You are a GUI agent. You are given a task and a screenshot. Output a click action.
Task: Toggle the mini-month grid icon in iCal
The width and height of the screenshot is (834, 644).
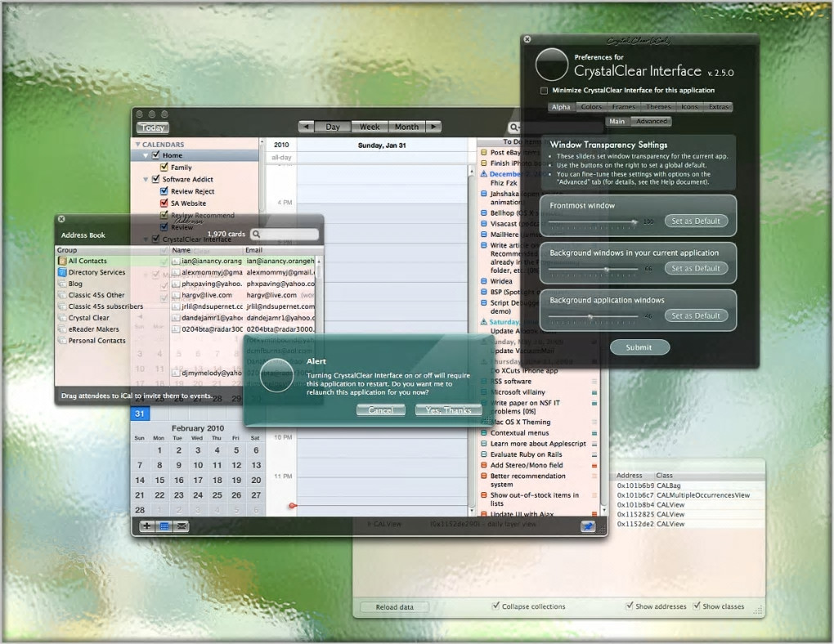click(164, 526)
